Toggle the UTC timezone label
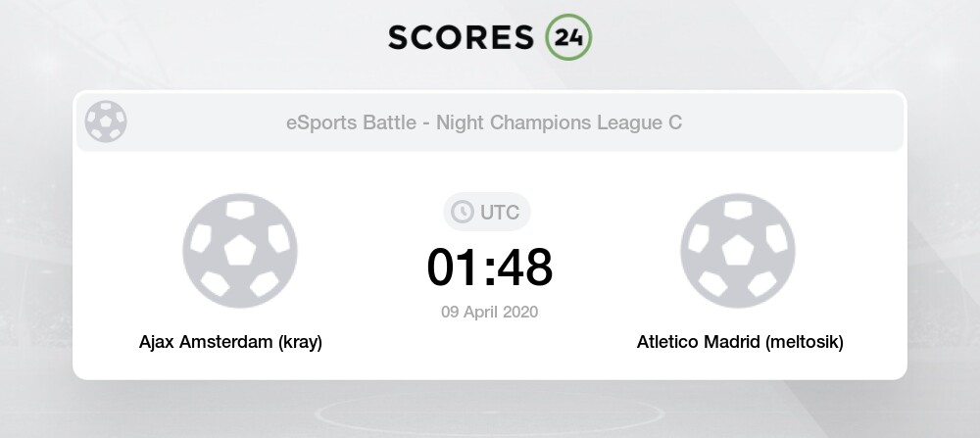The image size is (980, 438). point(500,213)
